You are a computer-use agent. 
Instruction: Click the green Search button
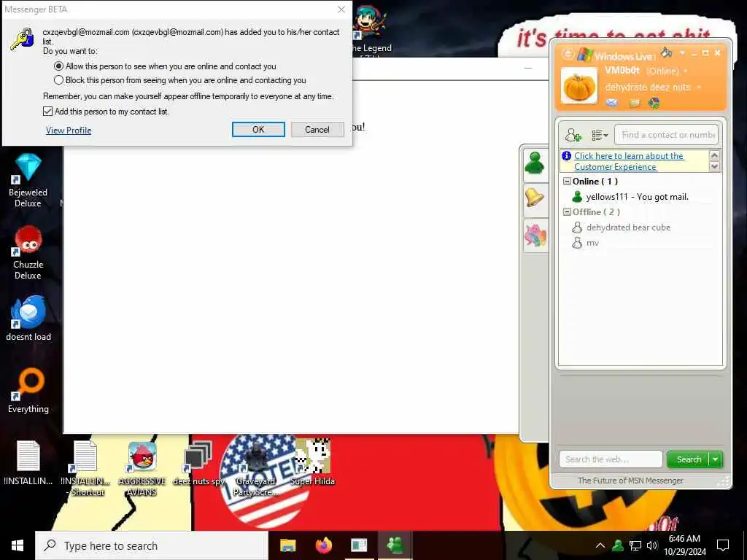(689, 459)
